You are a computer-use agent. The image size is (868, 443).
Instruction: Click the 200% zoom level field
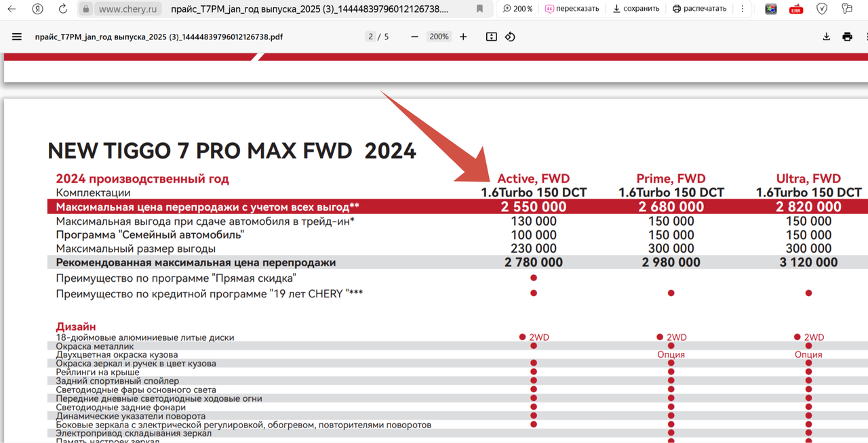[439, 37]
